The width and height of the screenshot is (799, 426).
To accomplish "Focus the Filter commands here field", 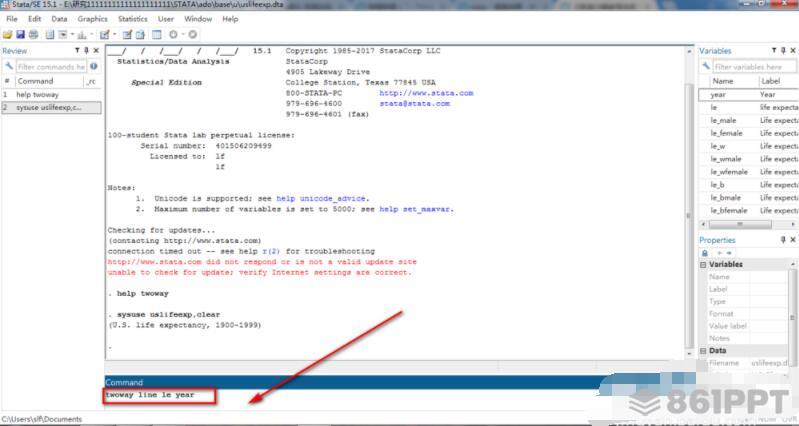I will click(51, 67).
